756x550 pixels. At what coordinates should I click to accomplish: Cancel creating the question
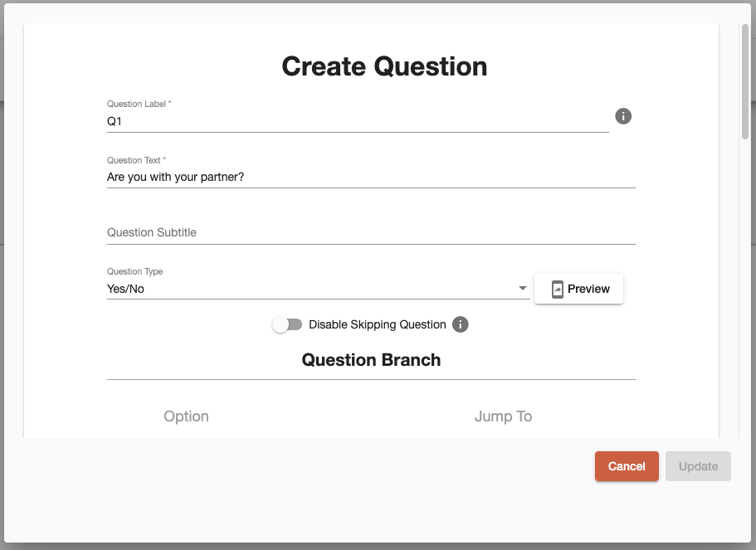[x=627, y=466]
